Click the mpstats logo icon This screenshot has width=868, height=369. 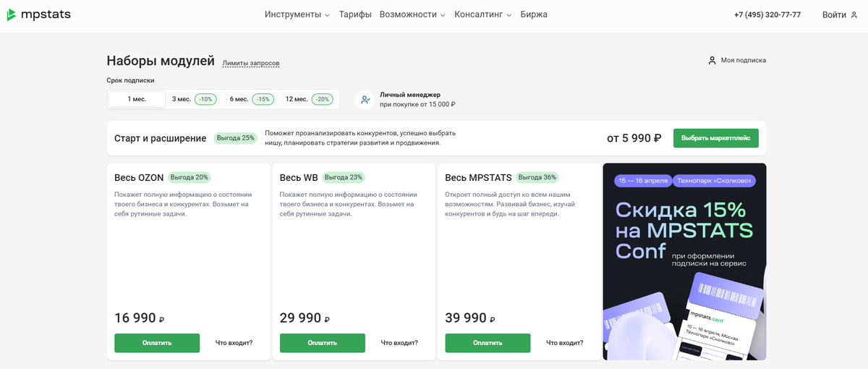[12, 14]
